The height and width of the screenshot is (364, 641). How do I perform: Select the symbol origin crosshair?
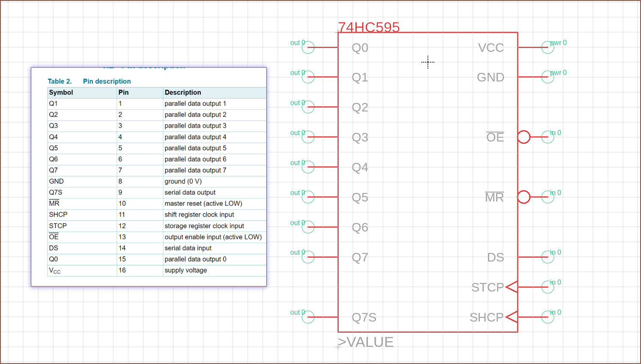click(x=427, y=62)
